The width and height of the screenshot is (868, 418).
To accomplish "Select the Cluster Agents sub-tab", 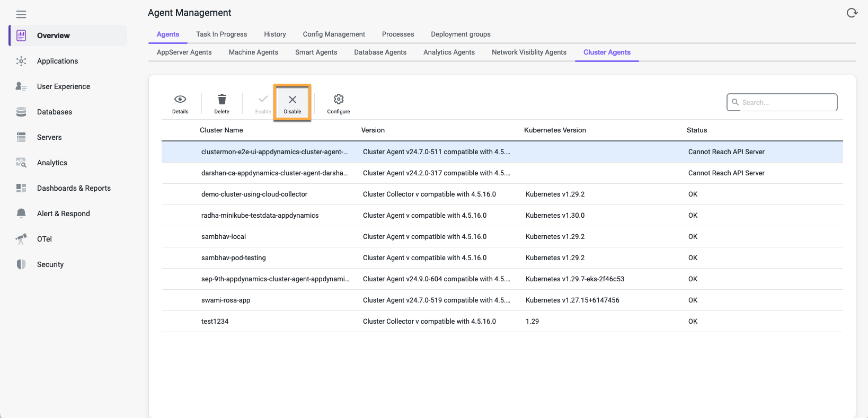I will [x=607, y=52].
